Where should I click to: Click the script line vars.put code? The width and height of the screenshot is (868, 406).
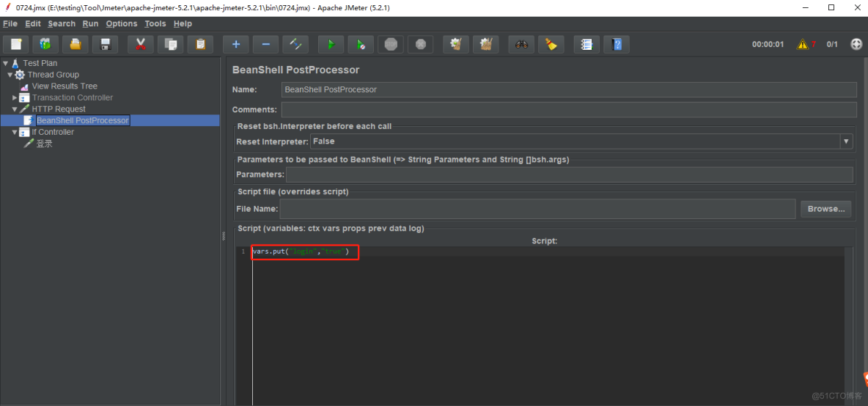click(301, 251)
